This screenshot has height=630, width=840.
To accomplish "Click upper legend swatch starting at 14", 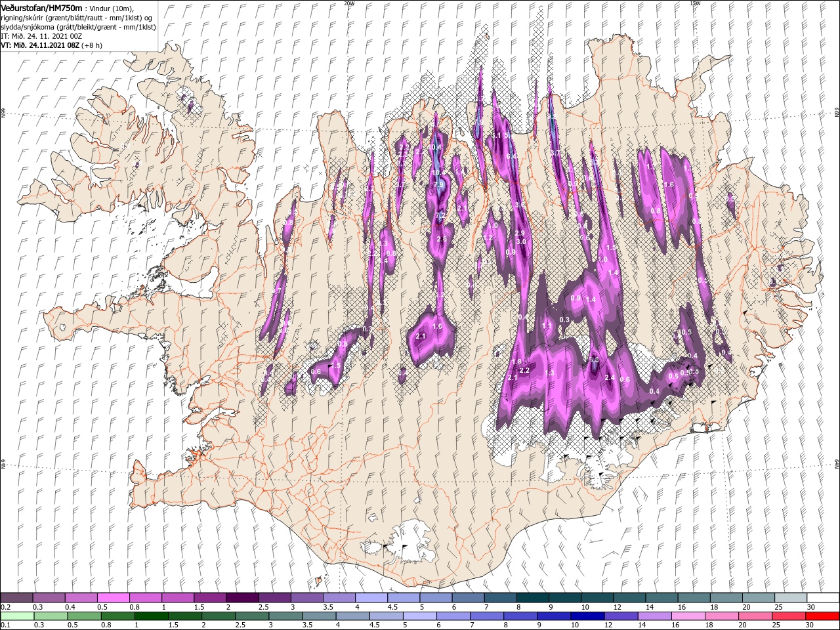I will (x=661, y=597).
